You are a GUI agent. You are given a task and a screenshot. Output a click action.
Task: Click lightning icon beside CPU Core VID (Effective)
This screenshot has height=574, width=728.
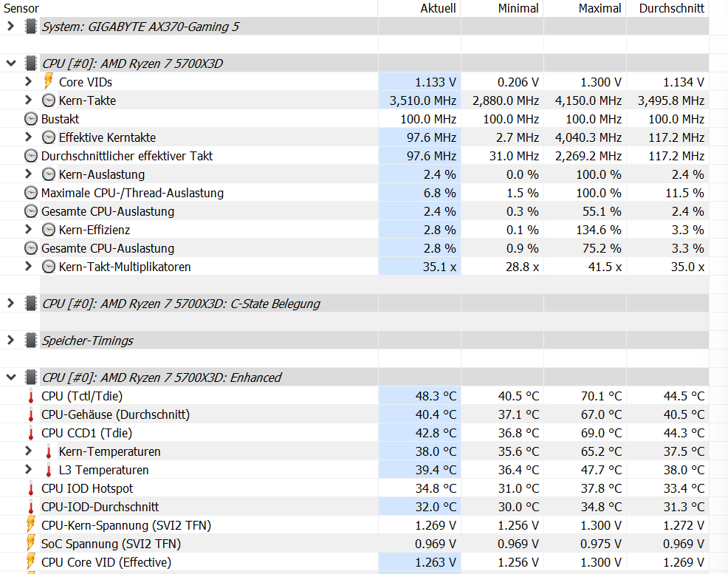pos(31,561)
